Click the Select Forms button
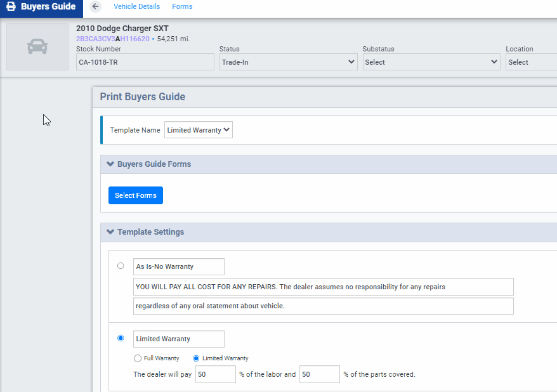This screenshot has height=392, width=557. tap(135, 195)
